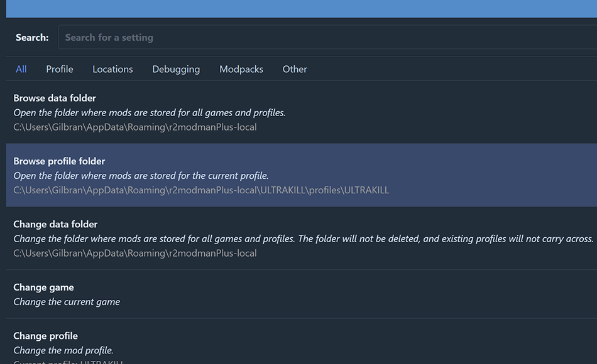Screen dimensions: 597x364
Task: Click 'Change the current game' description
Action: click(x=67, y=302)
